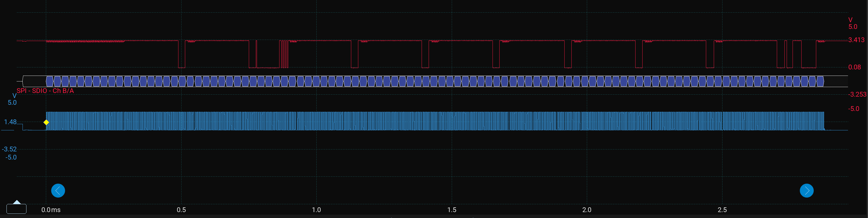The height and width of the screenshot is (218, 868).
Task: Click the red -3.253 voltage label
Action: pos(857,95)
